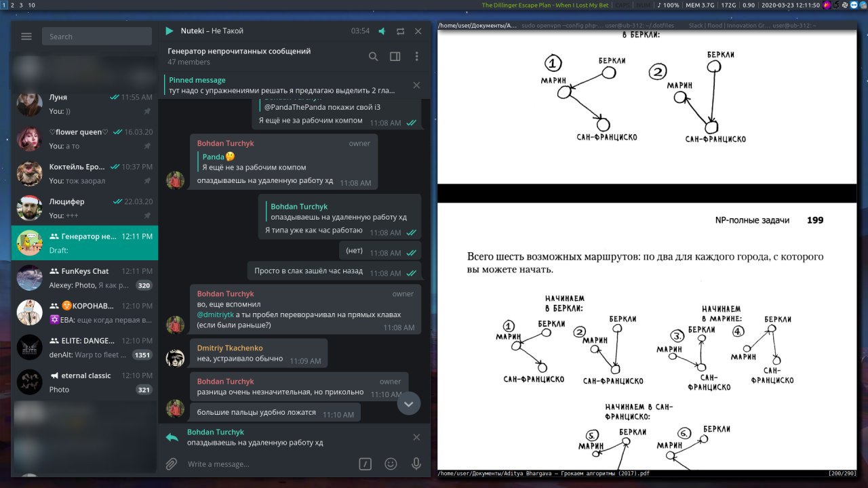Open the bot commands slash button
The width and height of the screenshot is (868, 488).
[x=365, y=464]
